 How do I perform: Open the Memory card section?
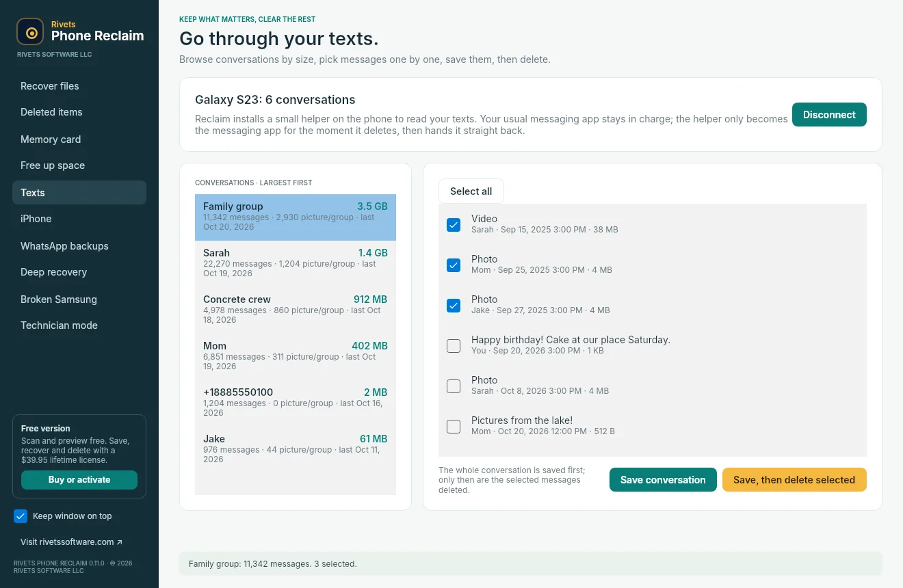79,139
